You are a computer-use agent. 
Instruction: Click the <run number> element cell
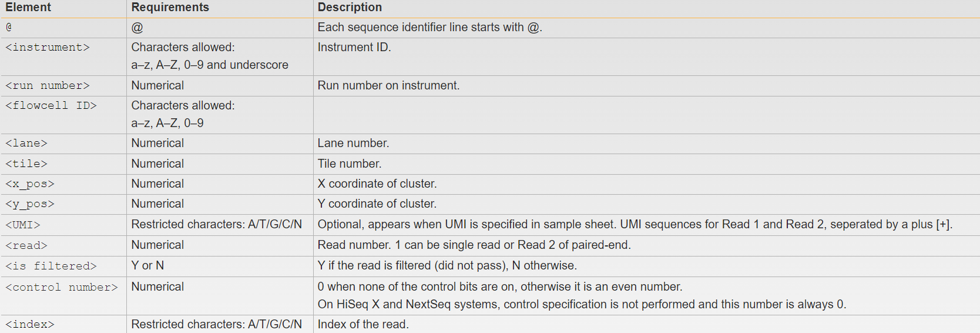(48, 86)
